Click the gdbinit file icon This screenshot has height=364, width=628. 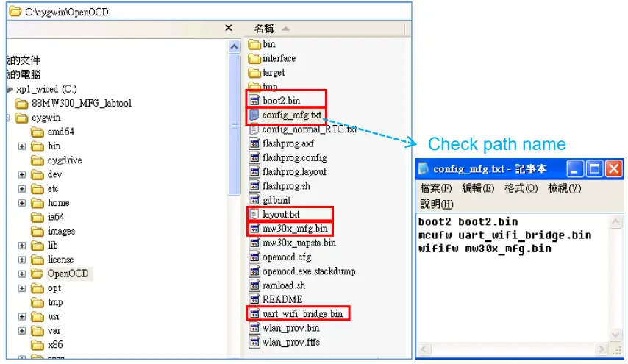(x=254, y=200)
